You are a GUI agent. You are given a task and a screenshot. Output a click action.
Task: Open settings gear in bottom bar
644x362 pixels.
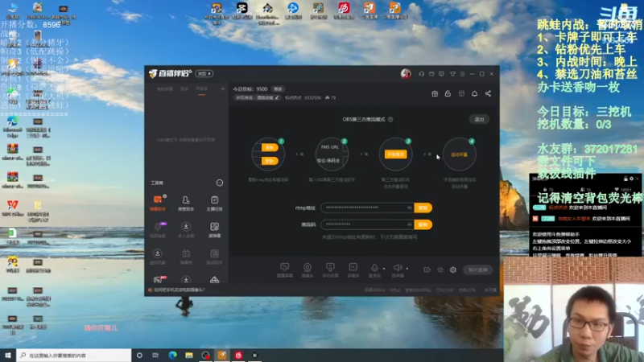[x=453, y=270]
